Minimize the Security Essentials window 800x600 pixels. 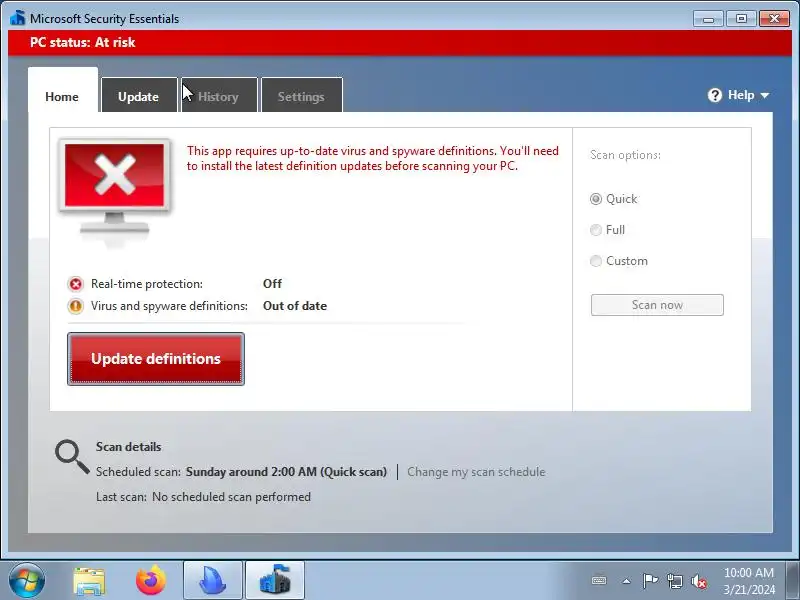tap(708, 19)
